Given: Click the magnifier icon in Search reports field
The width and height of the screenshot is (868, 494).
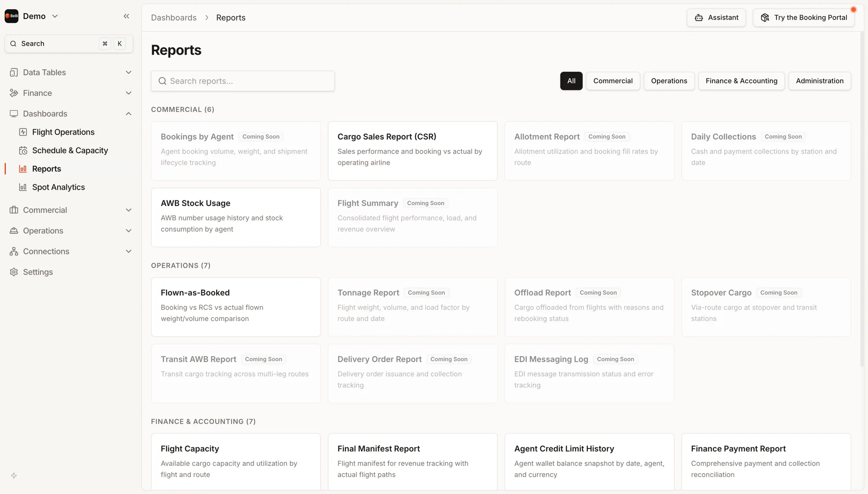Looking at the screenshot, I should coord(162,81).
